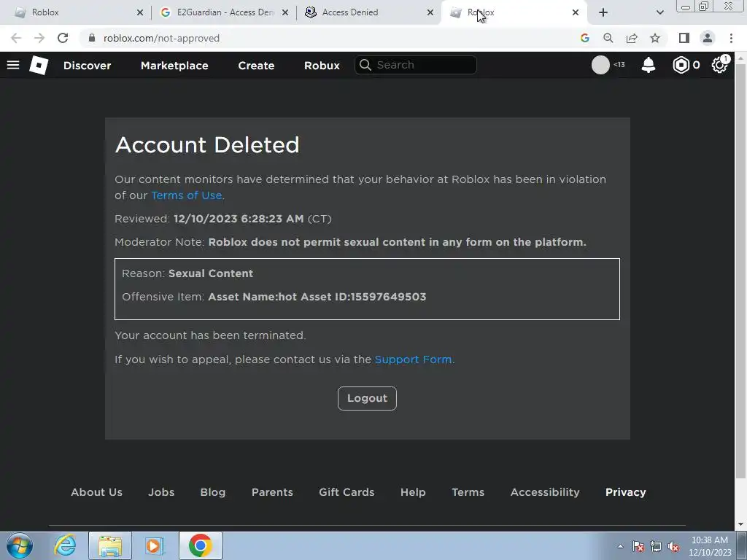Screen dimensions: 747x560
Task: Open the Discover menu item
Action: click(x=88, y=65)
